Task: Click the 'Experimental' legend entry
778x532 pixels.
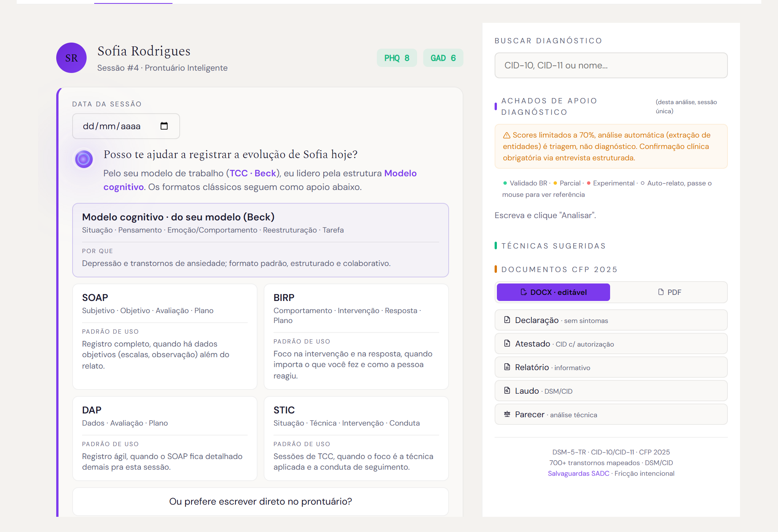Action: [x=611, y=183]
